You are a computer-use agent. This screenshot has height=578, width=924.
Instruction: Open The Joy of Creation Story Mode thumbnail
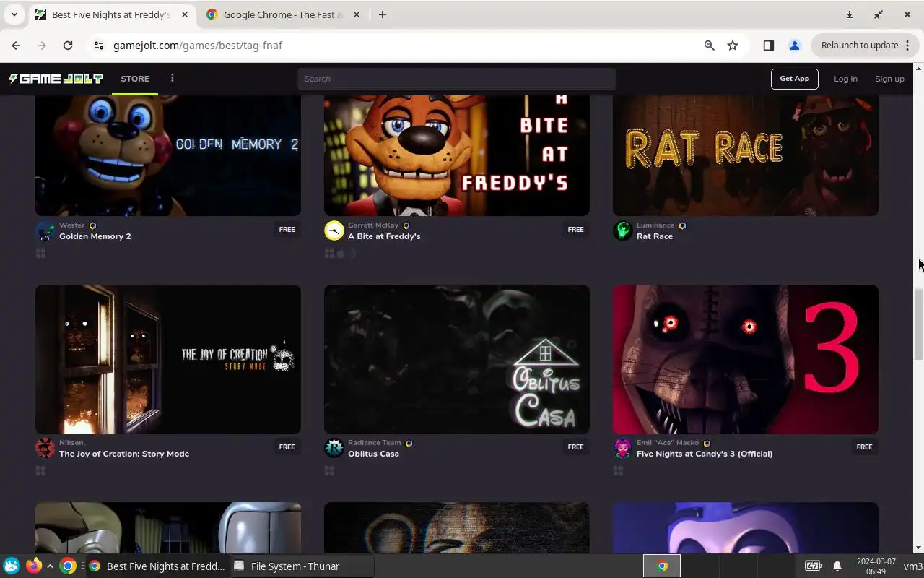pyautogui.click(x=168, y=359)
